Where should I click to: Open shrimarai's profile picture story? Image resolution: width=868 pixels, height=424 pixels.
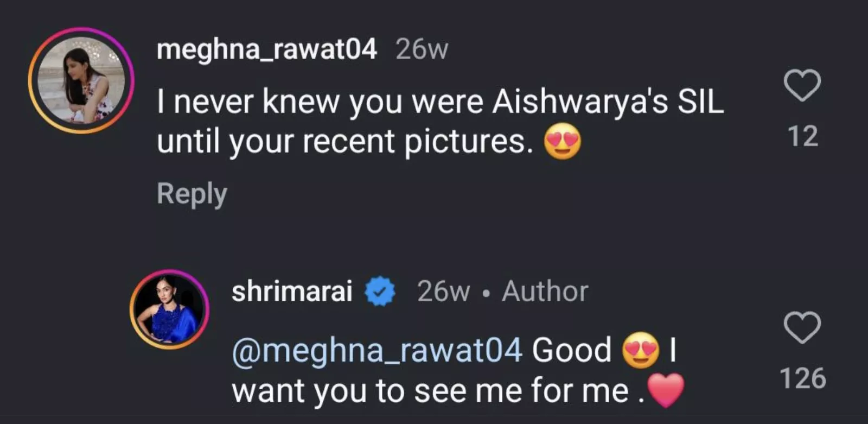click(170, 309)
